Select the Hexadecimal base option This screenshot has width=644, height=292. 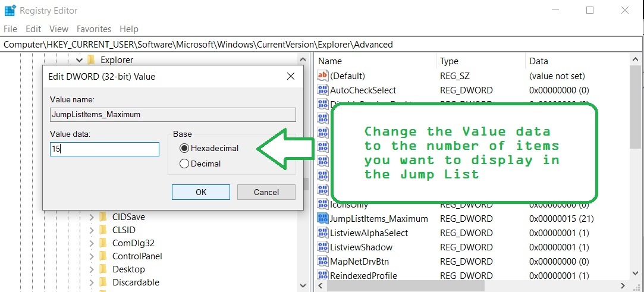coord(209,148)
